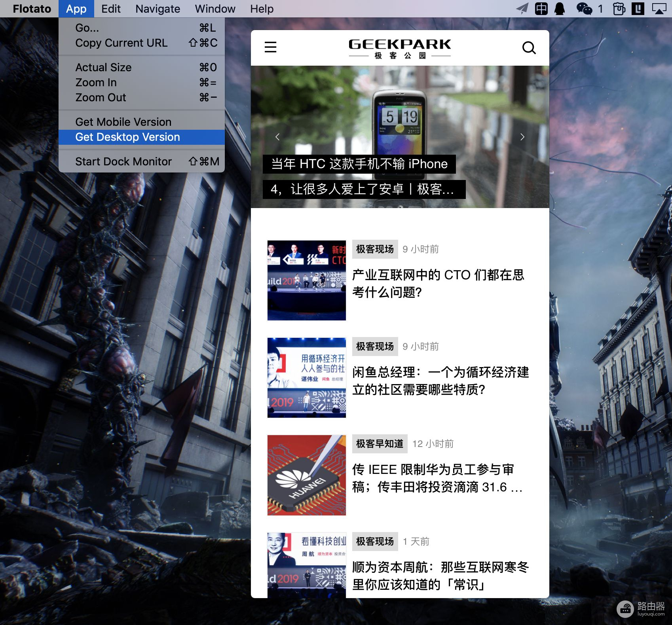Click the QQ penguin menu bar icon
Image resolution: width=672 pixels, height=625 pixels.
pos(560,9)
